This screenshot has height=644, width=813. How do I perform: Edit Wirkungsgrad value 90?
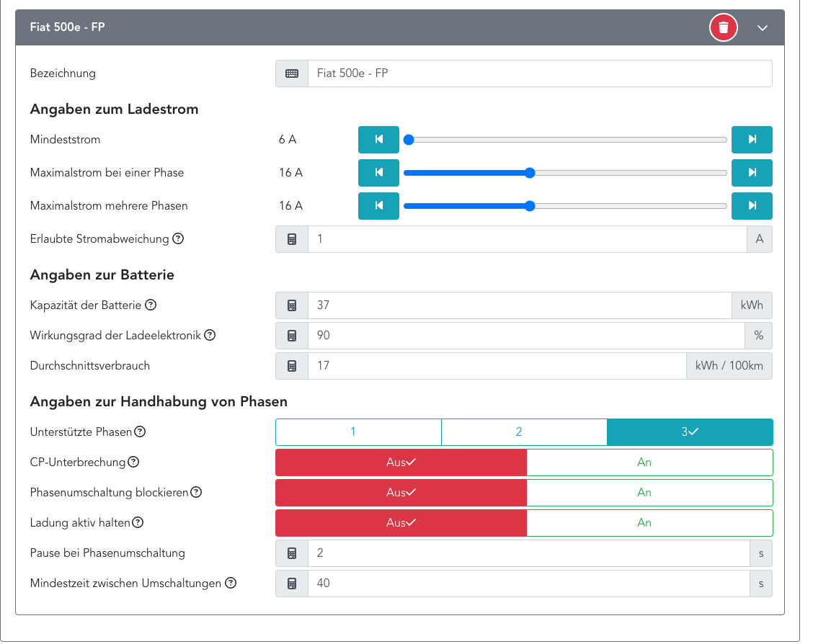[526, 336]
